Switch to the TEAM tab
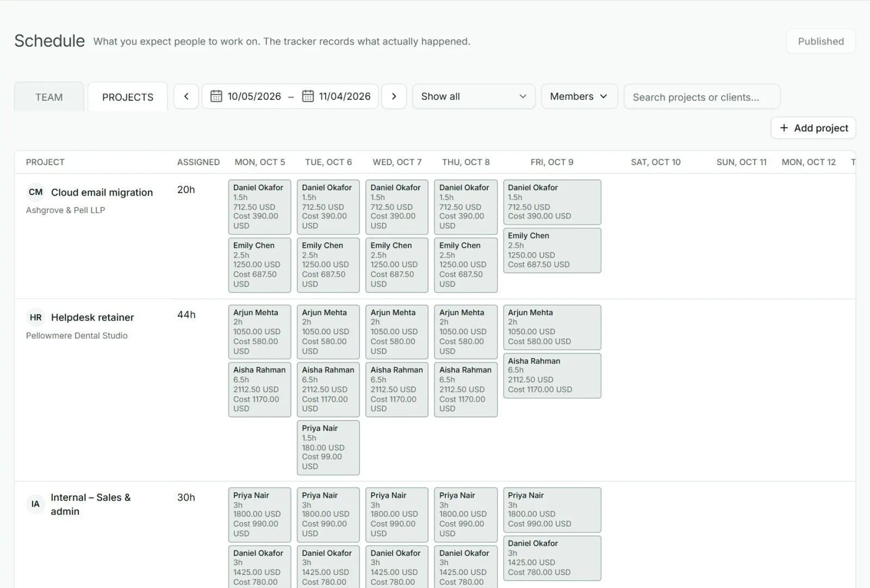This screenshot has height=588, width=870. click(x=49, y=97)
